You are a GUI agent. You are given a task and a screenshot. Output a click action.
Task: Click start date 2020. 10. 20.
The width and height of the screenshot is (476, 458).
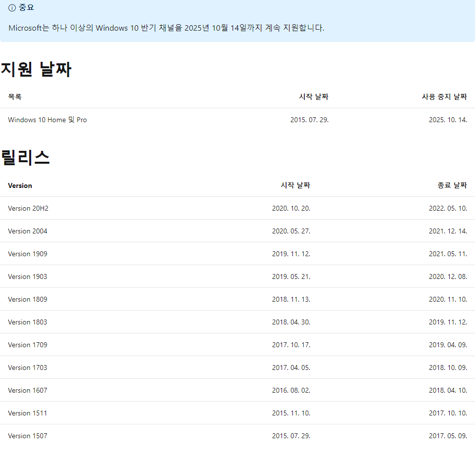[x=291, y=209]
